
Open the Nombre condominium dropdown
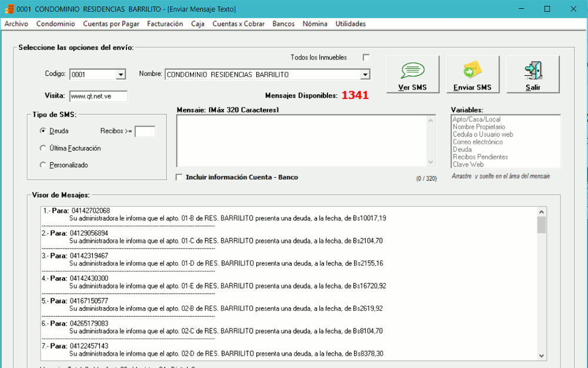[x=365, y=75]
